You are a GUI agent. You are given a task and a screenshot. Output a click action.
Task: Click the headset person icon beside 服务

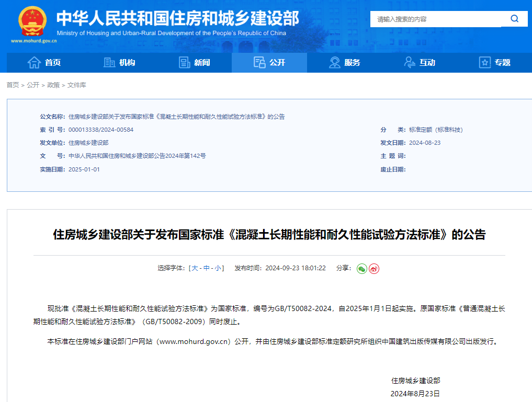[x=335, y=63]
